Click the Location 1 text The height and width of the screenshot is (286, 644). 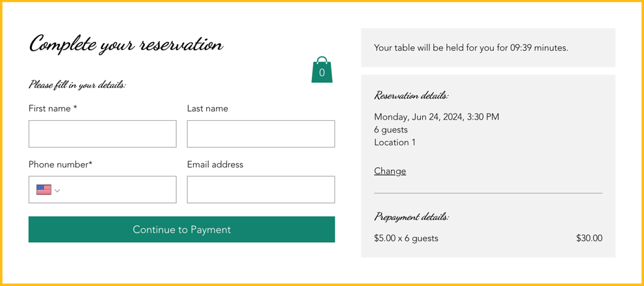point(395,142)
